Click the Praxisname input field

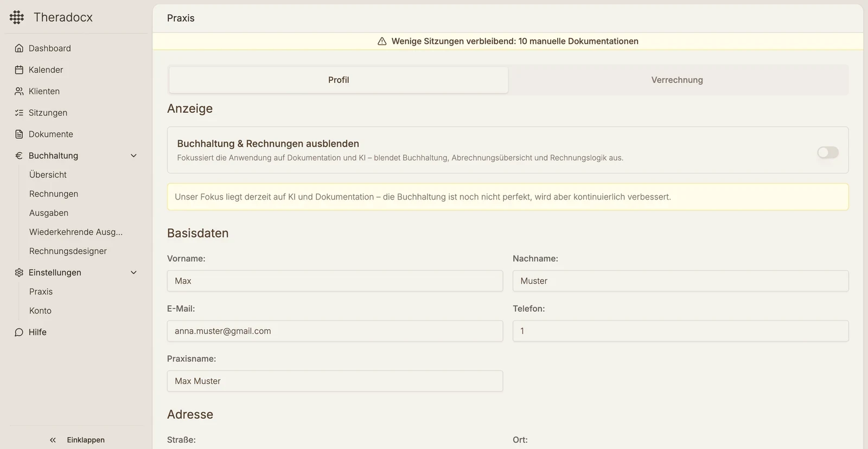[335, 381]
